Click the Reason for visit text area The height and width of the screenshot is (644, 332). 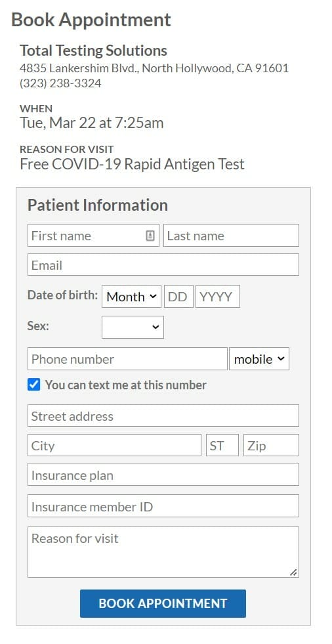pos(163,552)
